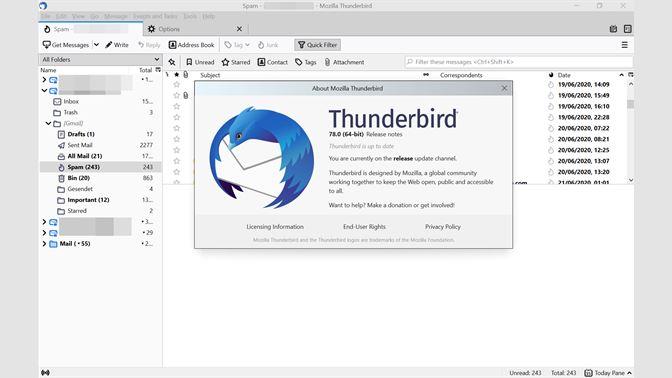Collapse the [Gmail] folder
This screenshot has width=672, height=378.
pyautogui.click(x=48, y=123)
